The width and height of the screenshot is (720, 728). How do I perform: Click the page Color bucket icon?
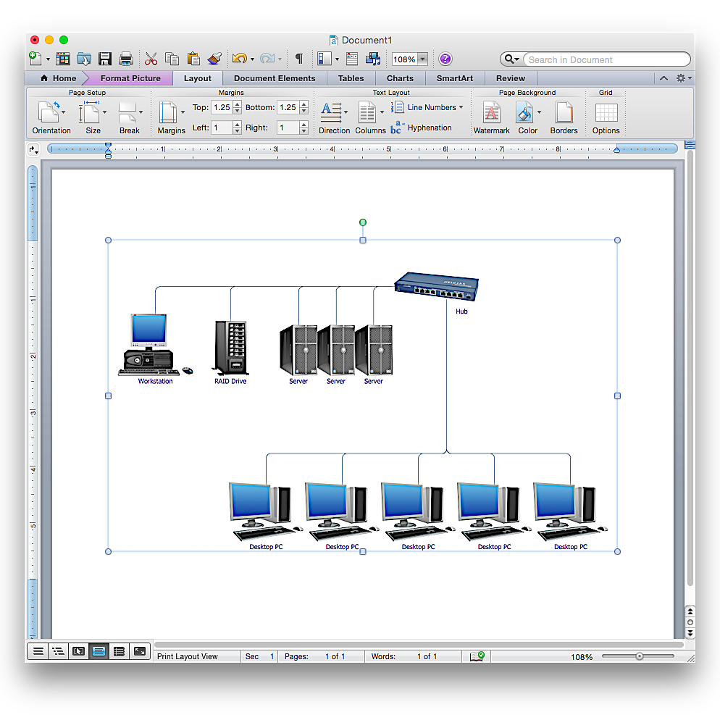524,112
